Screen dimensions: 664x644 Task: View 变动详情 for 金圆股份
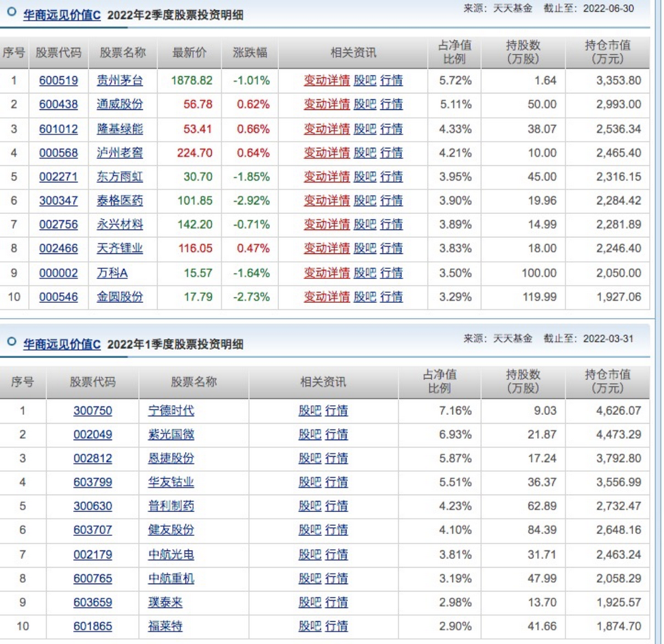(x=327, y=297)
